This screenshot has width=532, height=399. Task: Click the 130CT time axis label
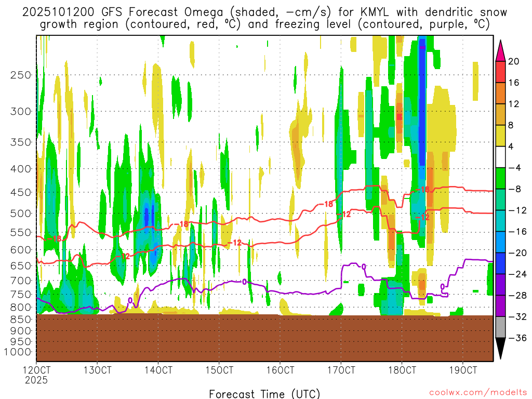tap(97, 370)
